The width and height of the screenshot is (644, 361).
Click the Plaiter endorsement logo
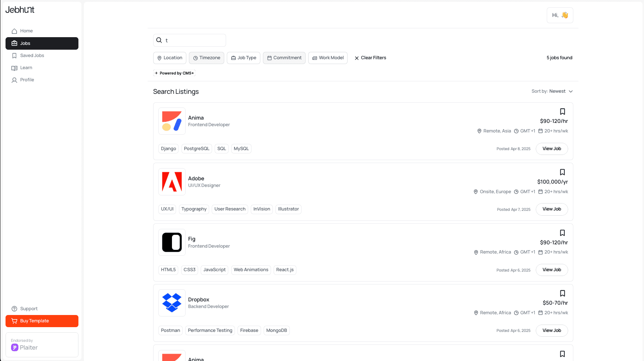(x=15, y=347)
